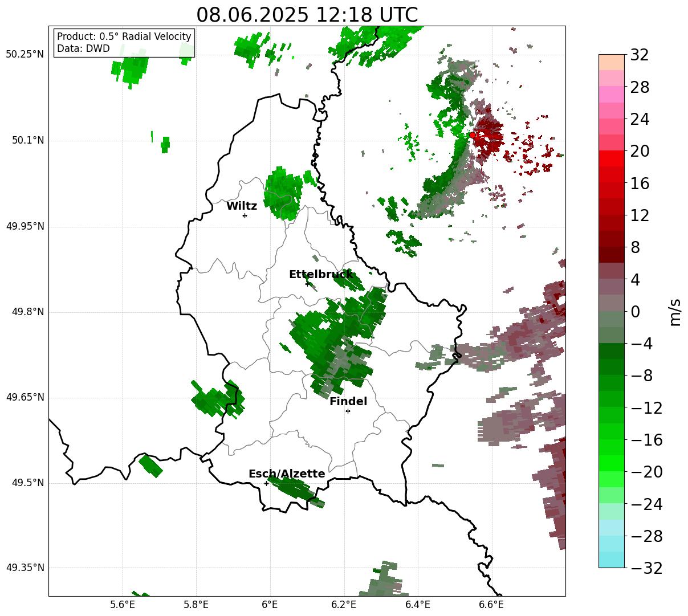
Task: Click the 5.6°E longitude tick label
Action: (123, 604)
